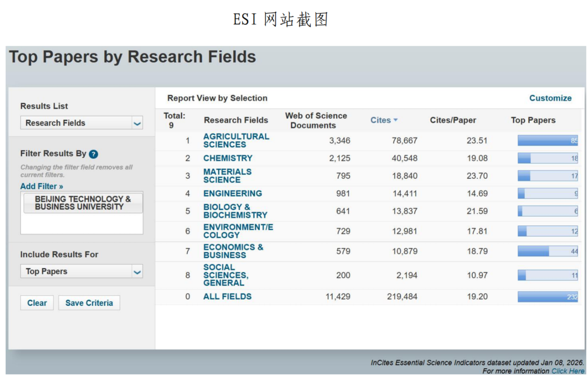Select the Beijing Technology & Business University filter
588x380 pixels.
click(82, 203)
